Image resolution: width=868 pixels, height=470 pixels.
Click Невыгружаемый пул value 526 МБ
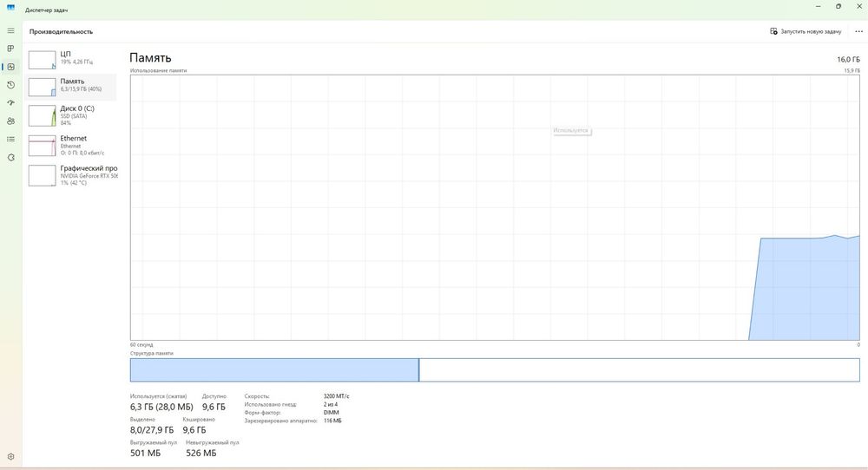click(x=201, y=453)
